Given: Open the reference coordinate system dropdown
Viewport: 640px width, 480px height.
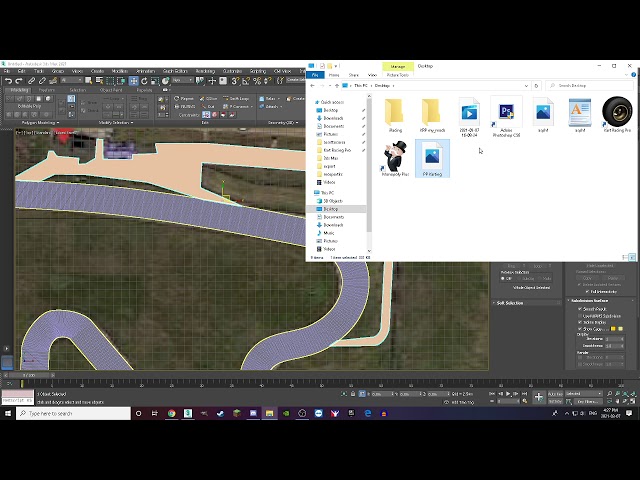Looking at the screenshot, I should point(182,80).
